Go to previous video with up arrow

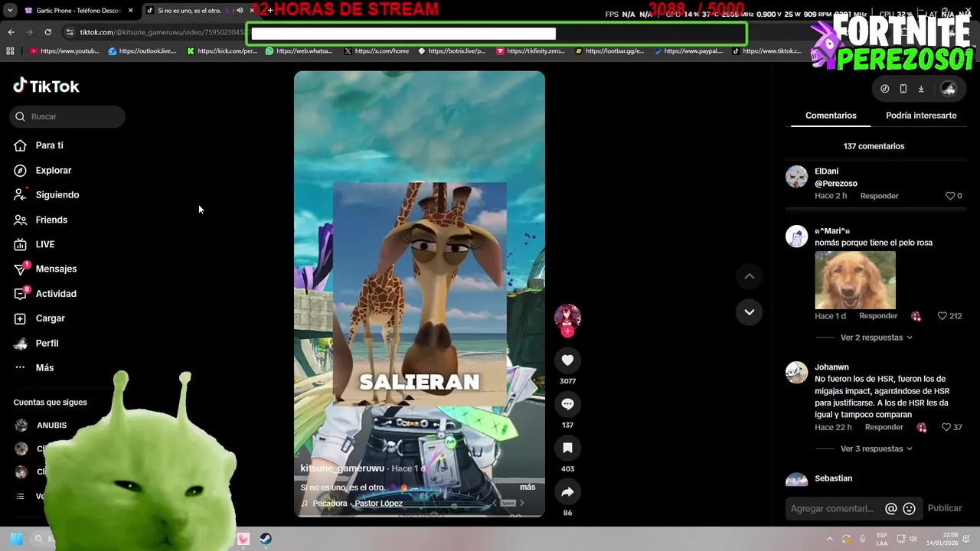[750, 276]
